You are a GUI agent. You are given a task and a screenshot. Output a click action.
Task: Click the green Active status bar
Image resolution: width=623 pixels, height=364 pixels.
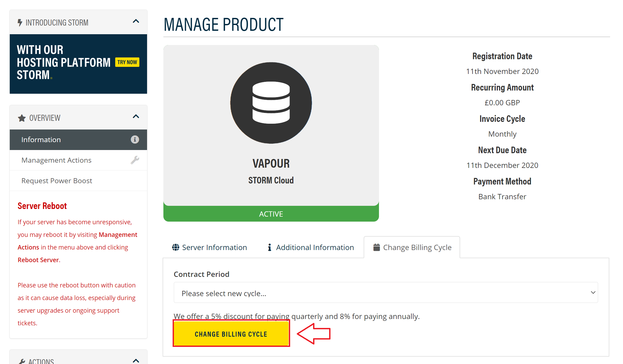coord(271,214)
